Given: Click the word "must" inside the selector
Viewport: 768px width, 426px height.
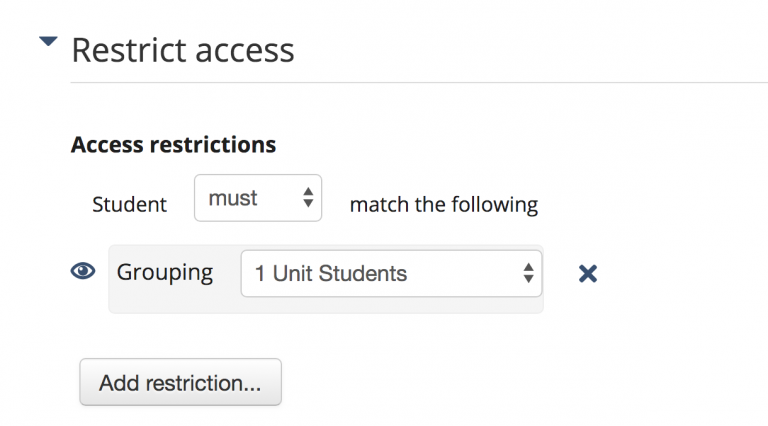Looking at the screenshot, I should 233,198.
